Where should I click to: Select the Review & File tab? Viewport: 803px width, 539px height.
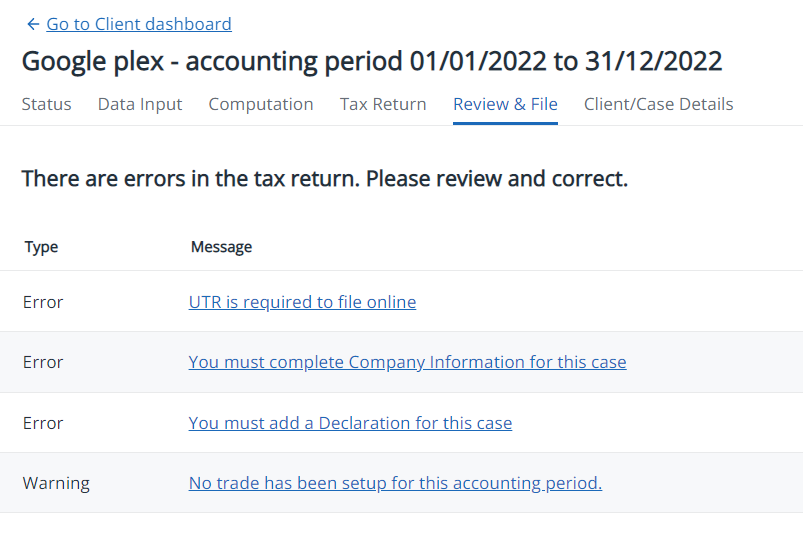[x=505, y=104]
